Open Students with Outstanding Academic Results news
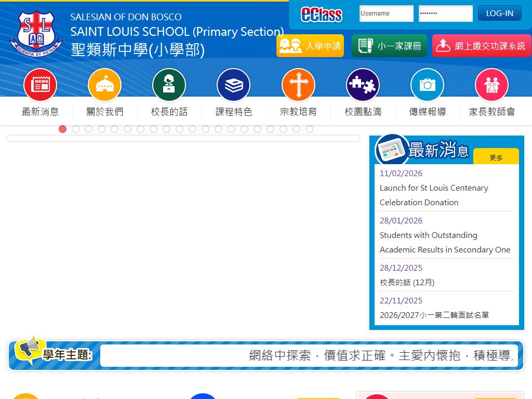 click(445, 242)
